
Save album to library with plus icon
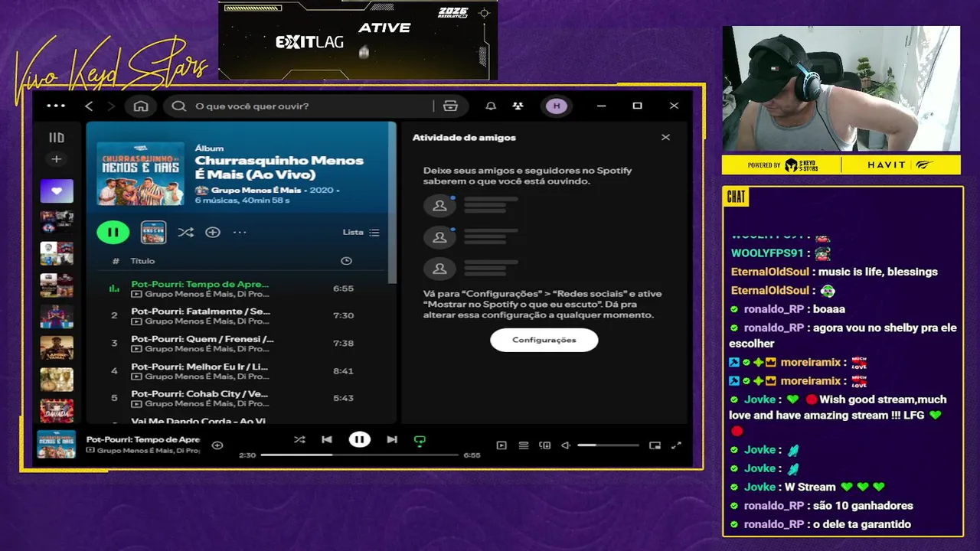pos(213,232)
